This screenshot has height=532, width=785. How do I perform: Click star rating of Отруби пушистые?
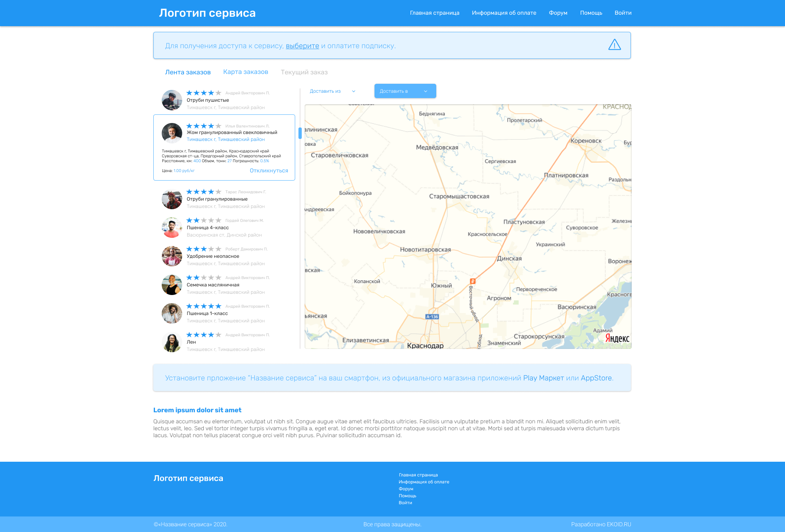point(204,93)
